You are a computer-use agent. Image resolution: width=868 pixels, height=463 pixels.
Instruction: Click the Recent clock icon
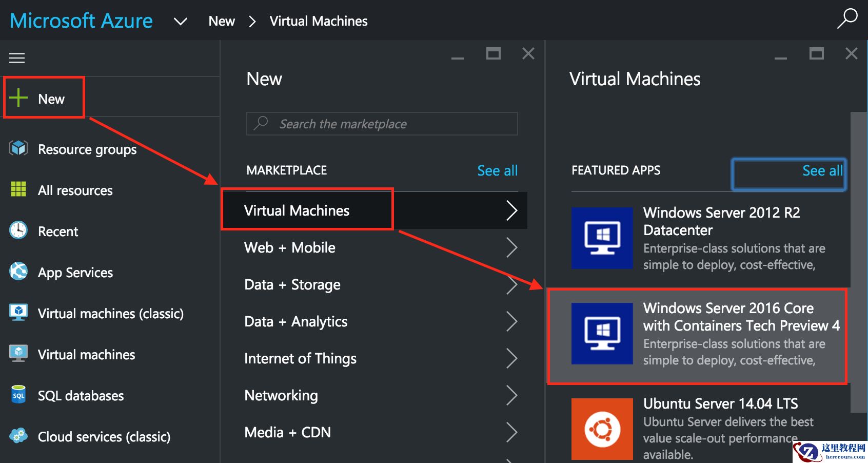coord(18,230)
